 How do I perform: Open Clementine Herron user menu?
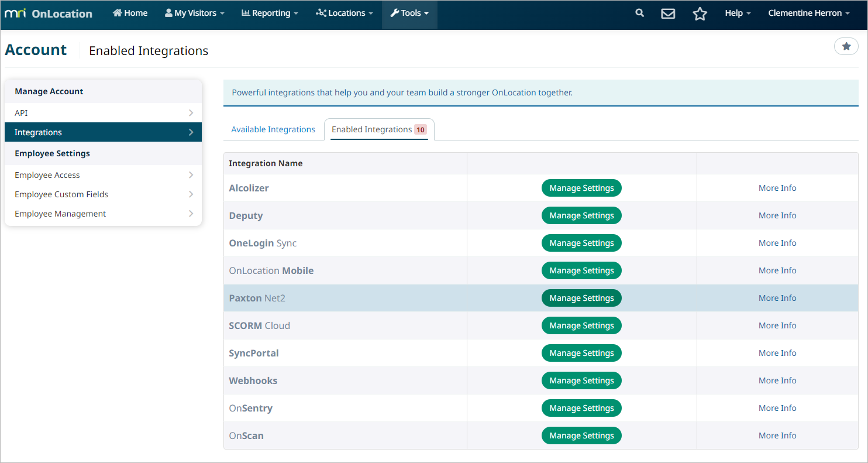[809, 13]
